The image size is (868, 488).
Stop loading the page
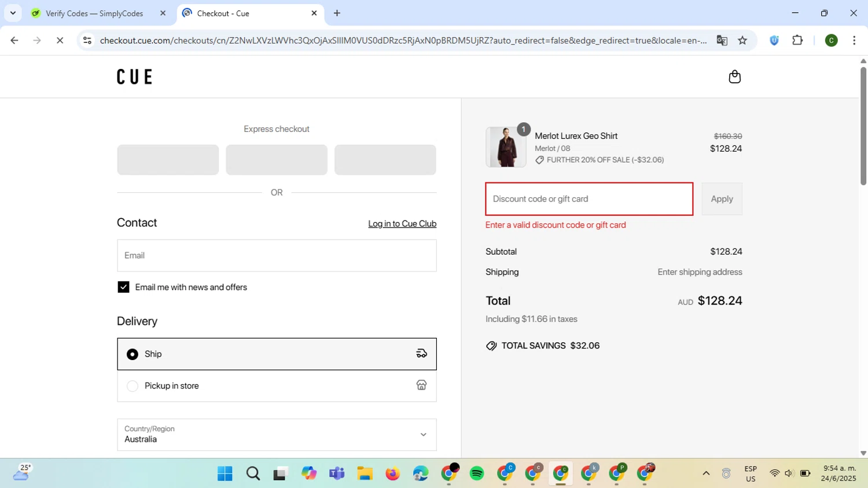60,41
